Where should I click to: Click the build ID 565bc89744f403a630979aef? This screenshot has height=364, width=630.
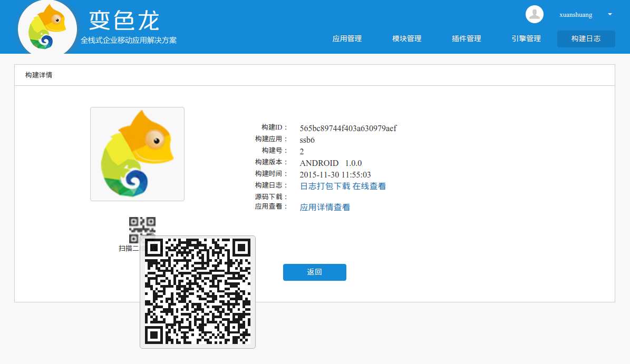pos(348,129)
